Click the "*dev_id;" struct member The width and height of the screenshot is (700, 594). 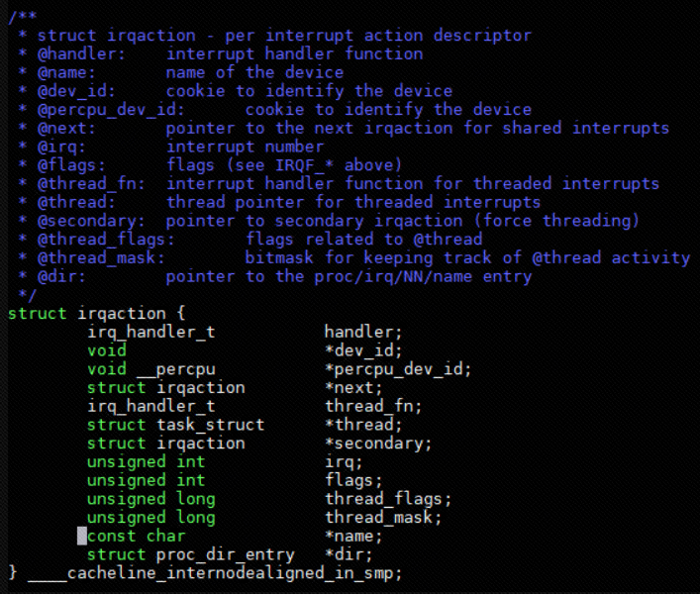363,350
